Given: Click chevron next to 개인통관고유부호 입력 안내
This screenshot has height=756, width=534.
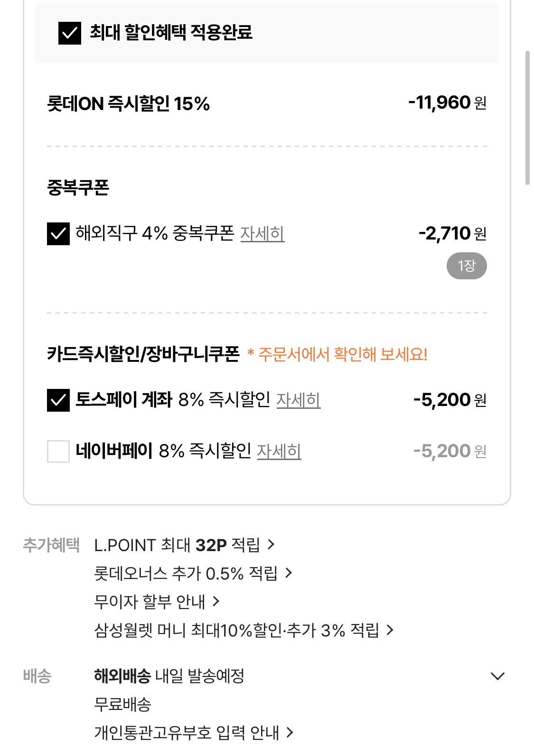Looking at the screenshot, I should (x=290, y=733).
